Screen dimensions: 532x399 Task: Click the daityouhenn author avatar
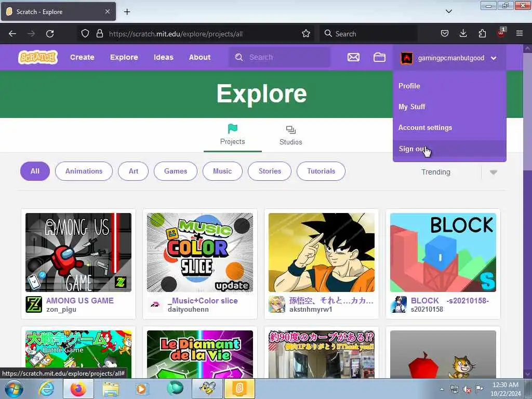(x=155, y=304)
